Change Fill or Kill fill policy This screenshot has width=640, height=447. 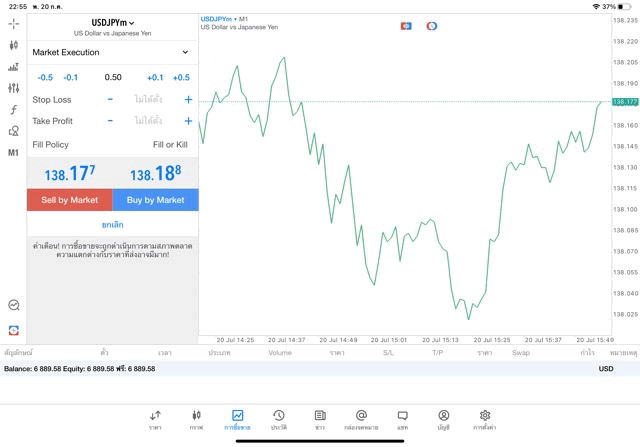tap(170, 145)
